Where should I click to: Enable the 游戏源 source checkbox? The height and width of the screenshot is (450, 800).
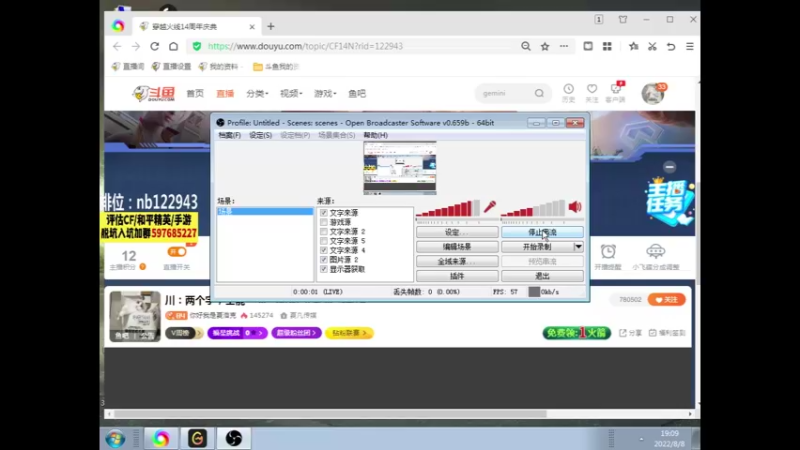pyautogui.click(x=324, y=222)
